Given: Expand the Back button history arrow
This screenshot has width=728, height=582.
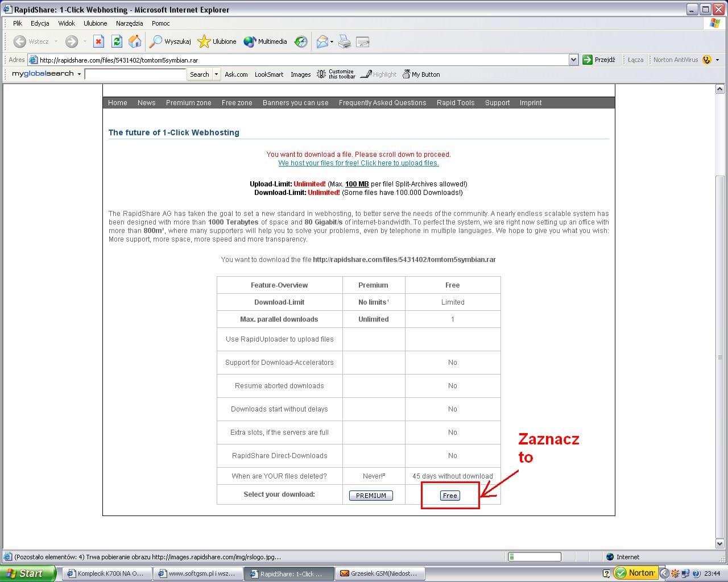Looking at the screenshot, I should point(56,41).
